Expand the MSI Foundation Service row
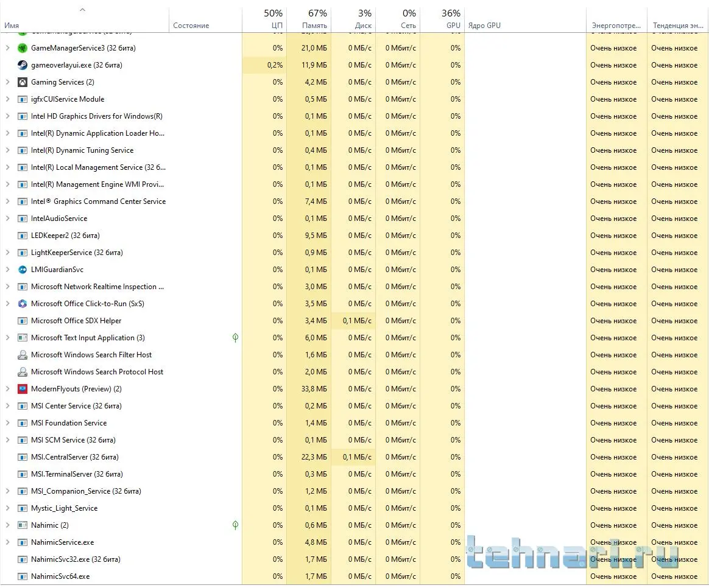This screenshot has width=709, height=588. tap(7, 423)
